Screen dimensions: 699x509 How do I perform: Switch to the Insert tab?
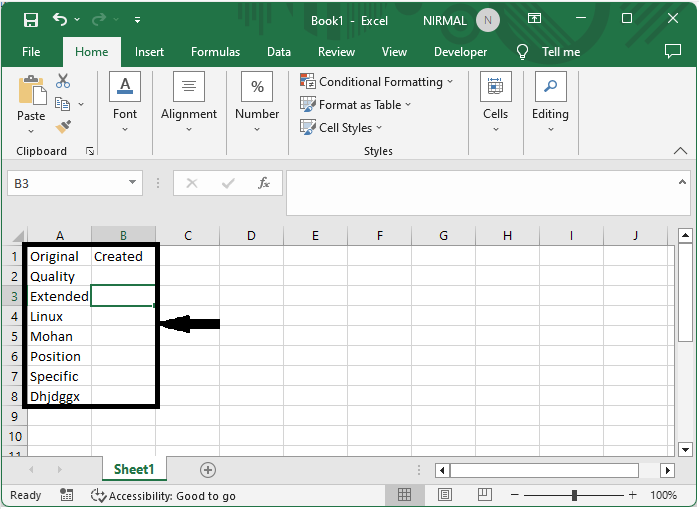tap(149, 52)
